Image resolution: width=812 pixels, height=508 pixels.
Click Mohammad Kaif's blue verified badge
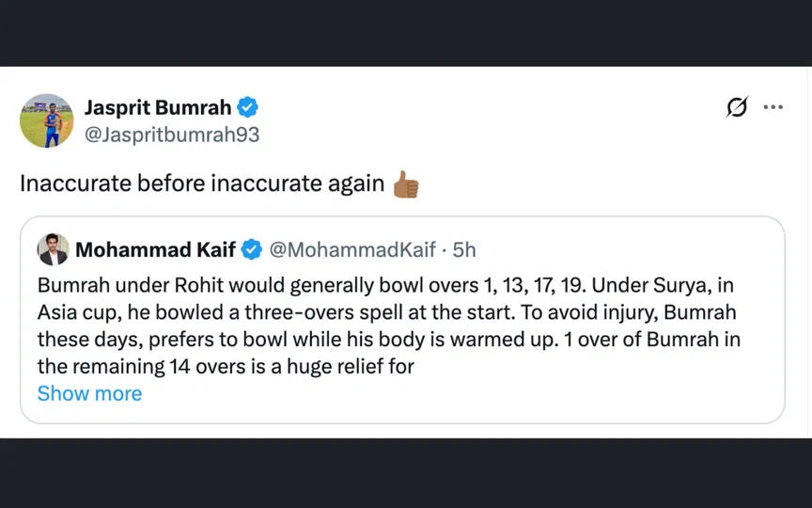click(252, 249)
